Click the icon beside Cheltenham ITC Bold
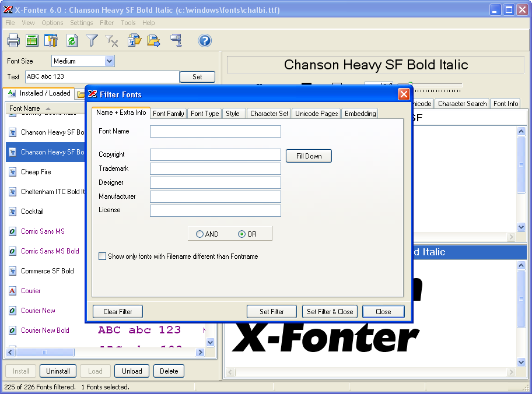 [13, 192]
